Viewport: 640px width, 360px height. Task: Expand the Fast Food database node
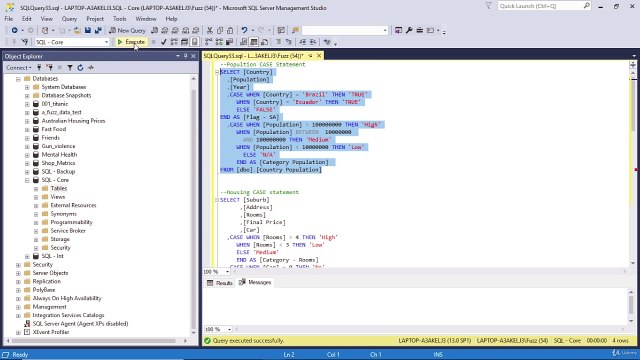27,129
